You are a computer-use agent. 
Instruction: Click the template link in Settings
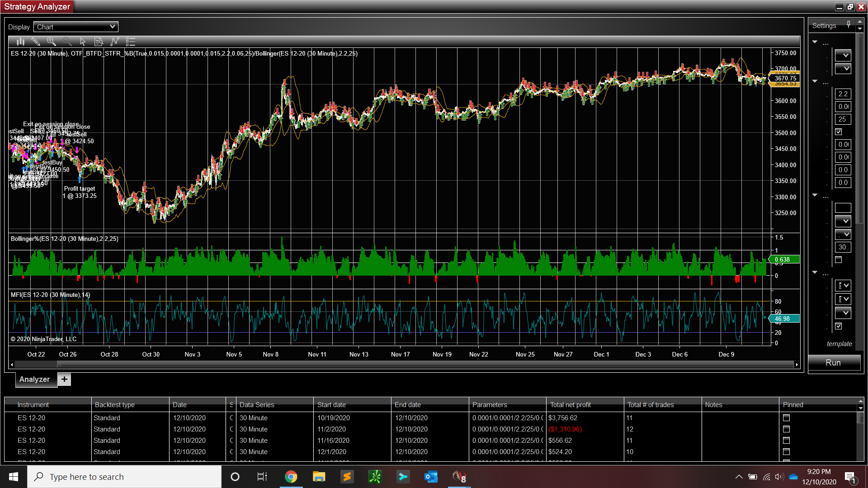(839, 344)
